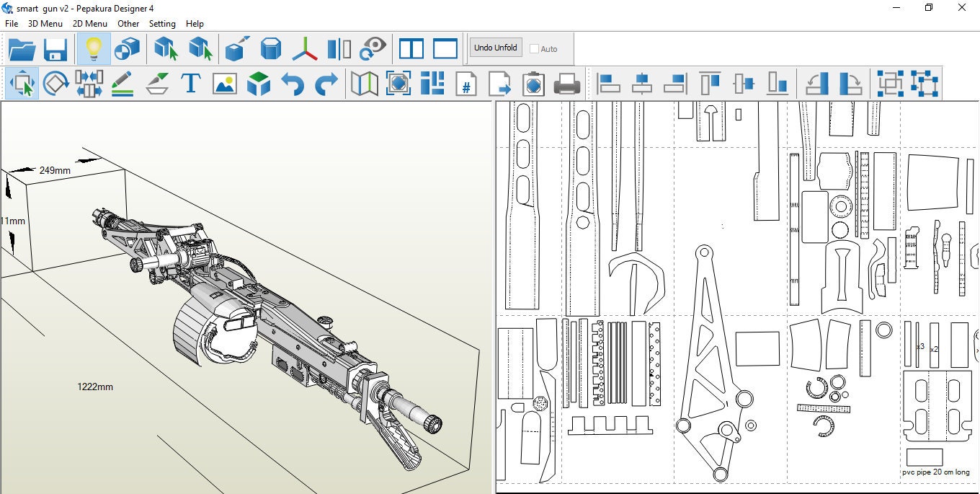Align selected parts to the left
Viewport: 980px width, 494px height.
tap(607, 84)
